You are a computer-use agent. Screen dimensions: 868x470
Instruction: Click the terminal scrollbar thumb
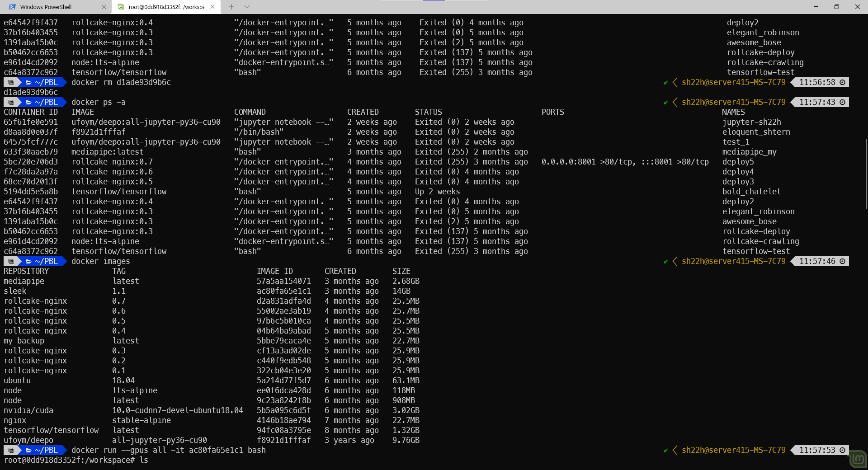(x=866, y=174)
